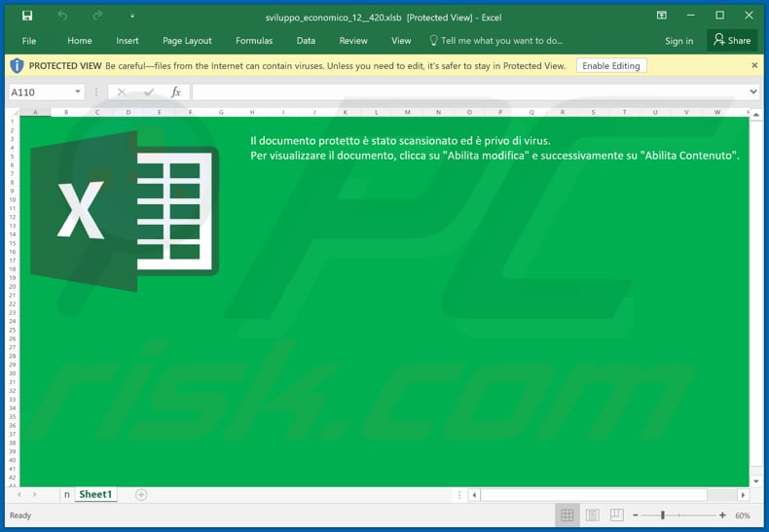Click the vertical scrollbar up arrow
Viewport: 769px width, 532px height.
[x=755, y=115]
